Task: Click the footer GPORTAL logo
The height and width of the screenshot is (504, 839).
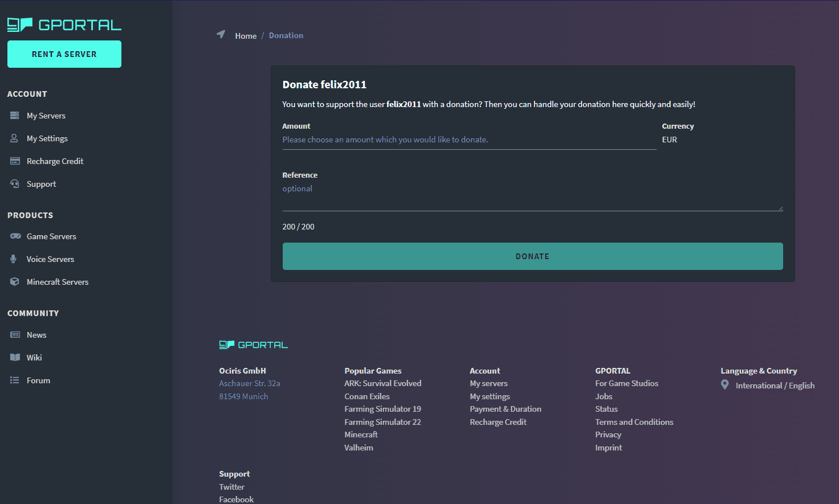Action: pyautogui.click(x=254, y=345)
